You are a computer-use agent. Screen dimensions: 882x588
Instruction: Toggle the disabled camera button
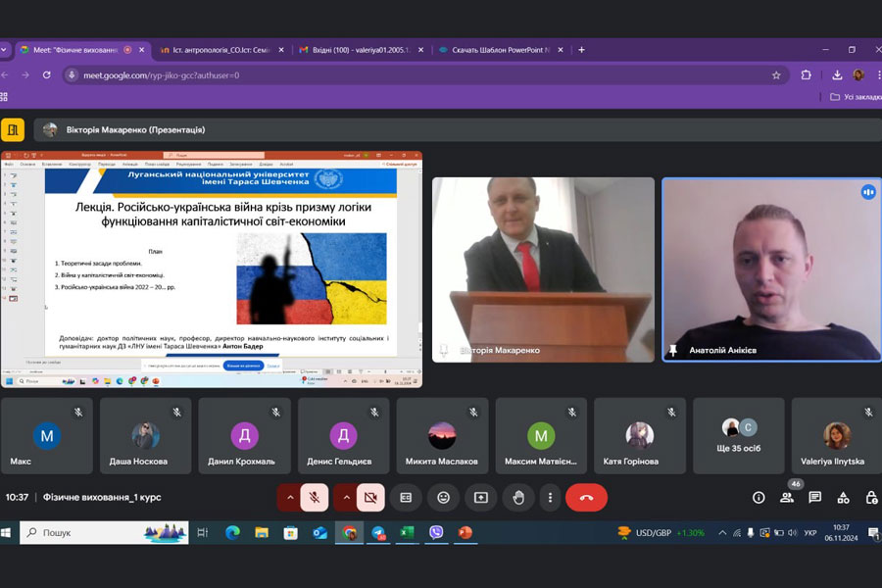point(370,498)
